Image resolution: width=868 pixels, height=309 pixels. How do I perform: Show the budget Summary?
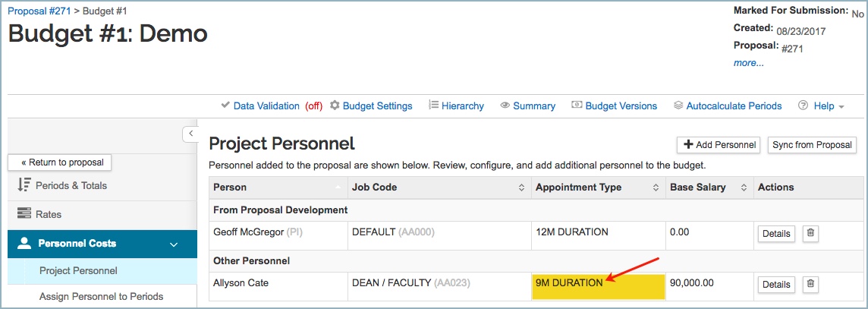click(x=527, y=106)
